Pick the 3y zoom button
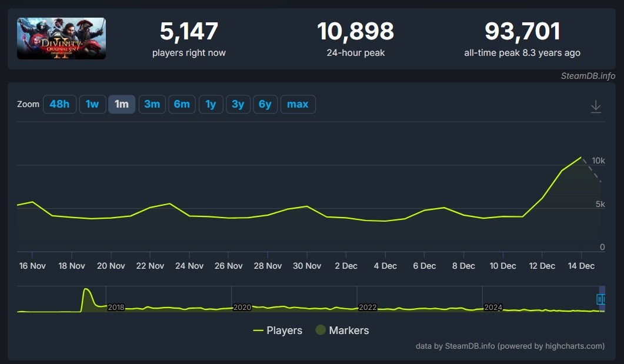 click(238, 104)
